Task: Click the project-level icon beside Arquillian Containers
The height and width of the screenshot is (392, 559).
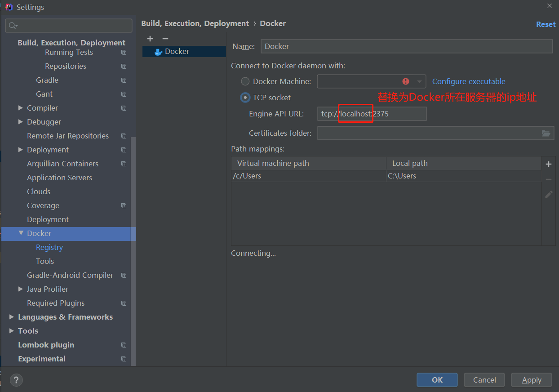Action: 124,164
